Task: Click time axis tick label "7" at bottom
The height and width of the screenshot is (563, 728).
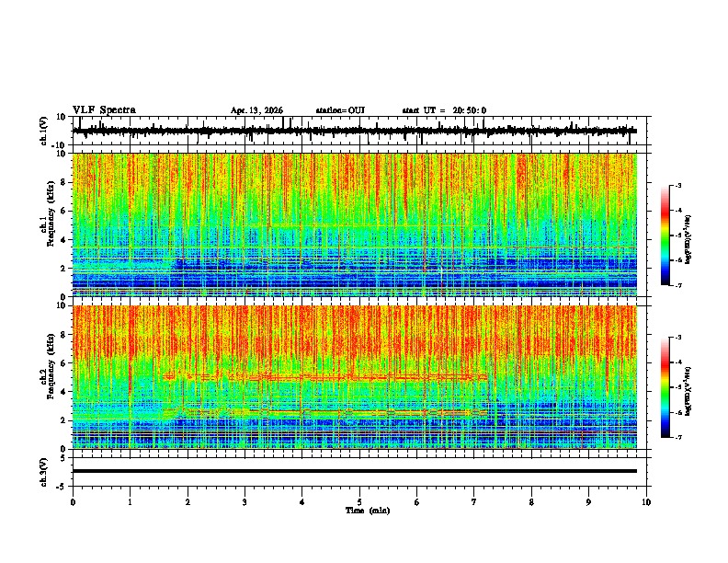Action: coord(474,502)
